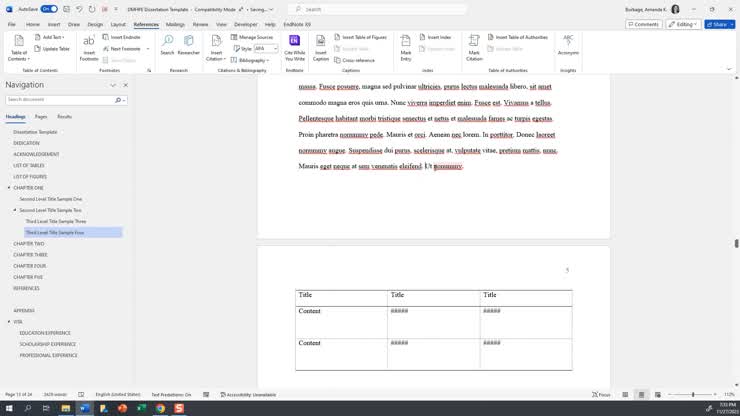This screenshot has height=416, width=740.
Task: Collapse CHAPTER ONE in Navigation pane
Action: (x=9, y=188)
